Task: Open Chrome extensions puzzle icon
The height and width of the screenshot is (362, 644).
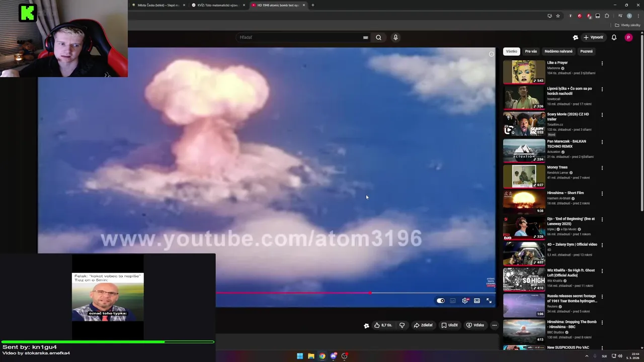Action: tap(607, 16)
